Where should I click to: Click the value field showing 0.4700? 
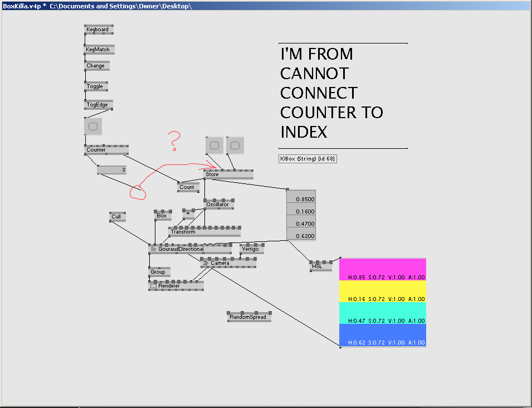(301, 221)
